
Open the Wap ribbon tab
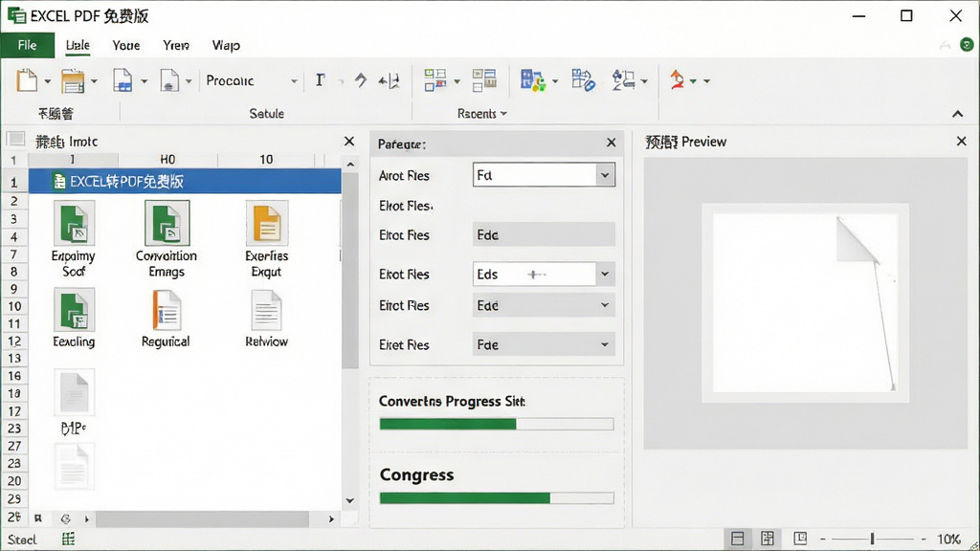click(226, 45)
